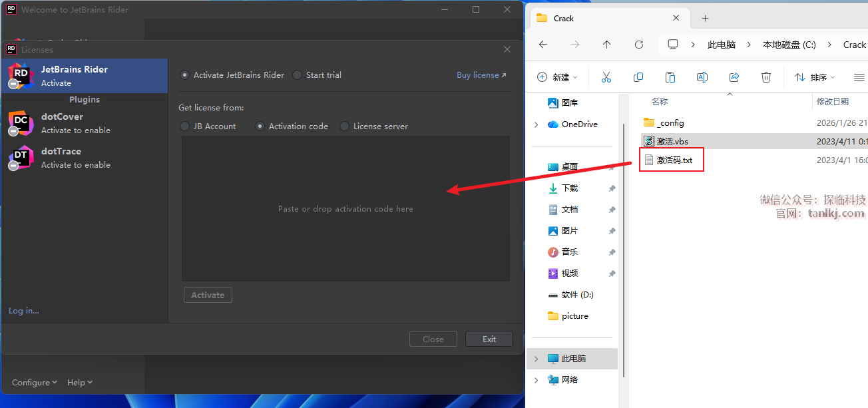
Task: Click the Copy icon in Explorer toolbar
Action: click(638, 77)
